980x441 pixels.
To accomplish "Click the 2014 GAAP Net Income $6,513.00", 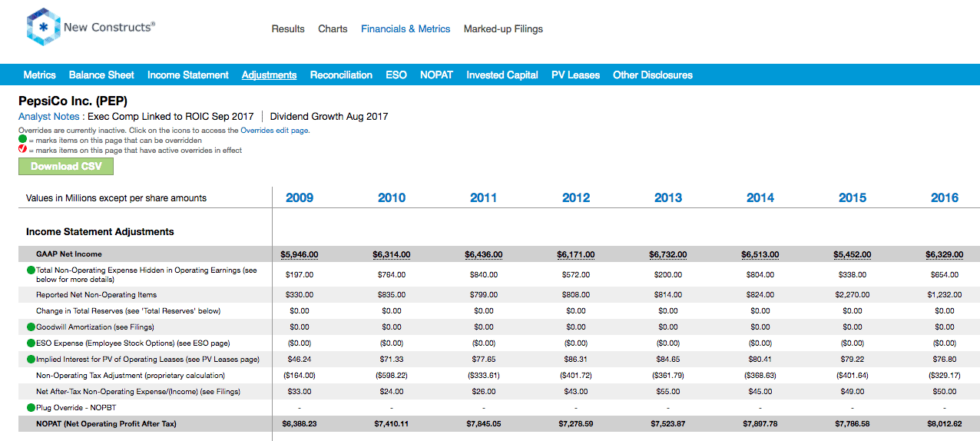I will 760,254.
